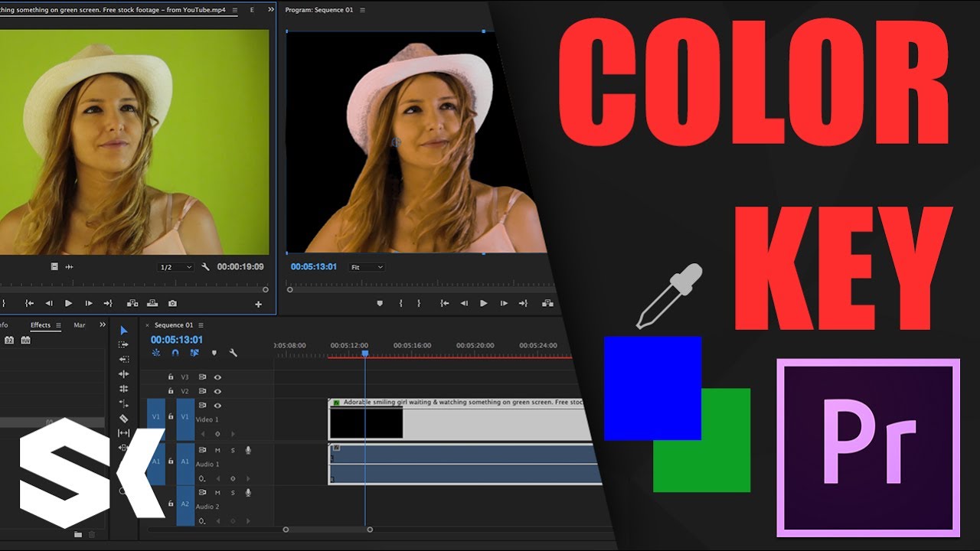Close the Sequence 01 timeline tab
Viewport: 980px width, 551px height.
coord(148,325)
